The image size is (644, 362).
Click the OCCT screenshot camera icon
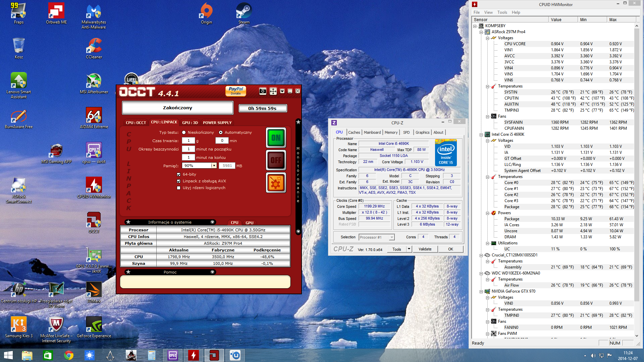pyautogui.click(x=263, y=91)
